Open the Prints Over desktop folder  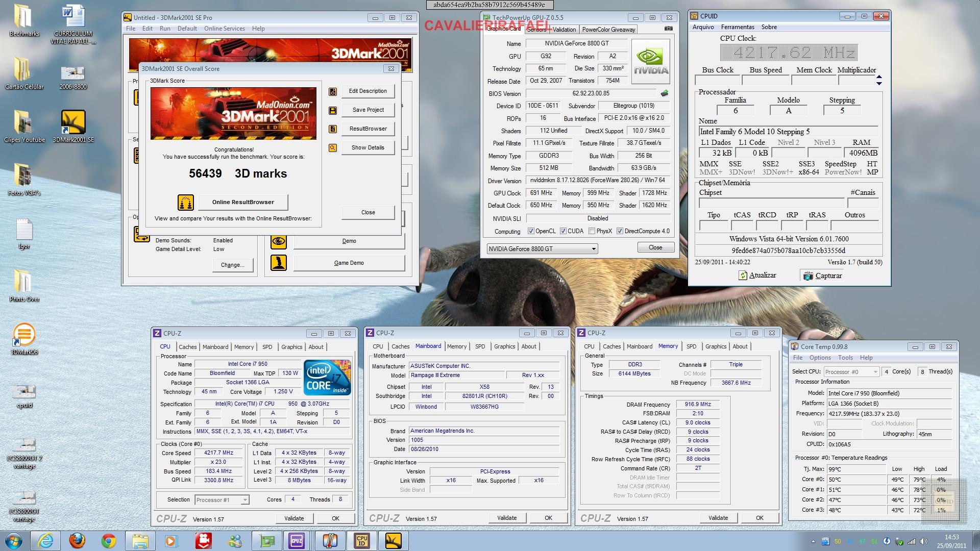(x=24, y=286)
